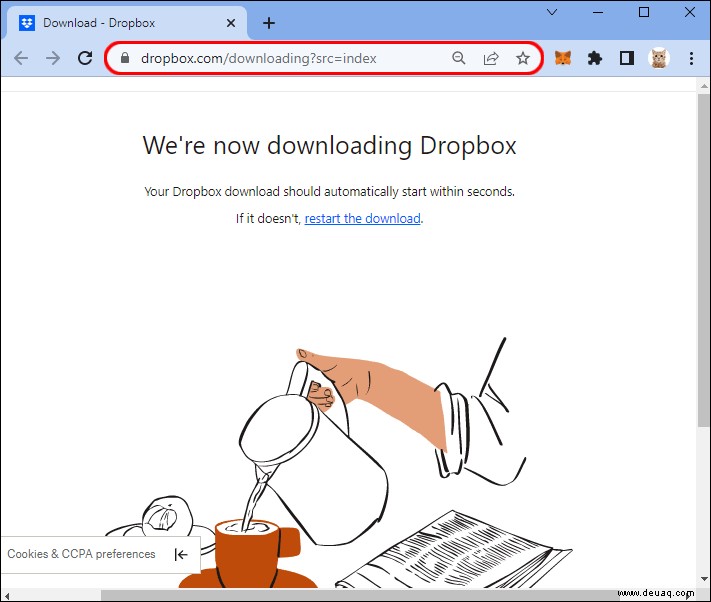
Task: Toggle the browser side panel icon
Action: [x=627, y=58]
